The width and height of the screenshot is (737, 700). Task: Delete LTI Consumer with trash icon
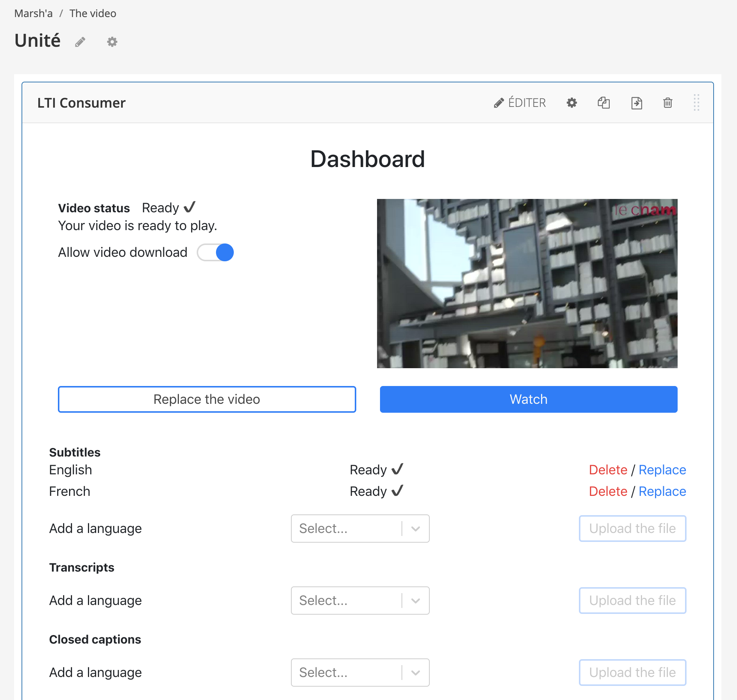point(667,102)
